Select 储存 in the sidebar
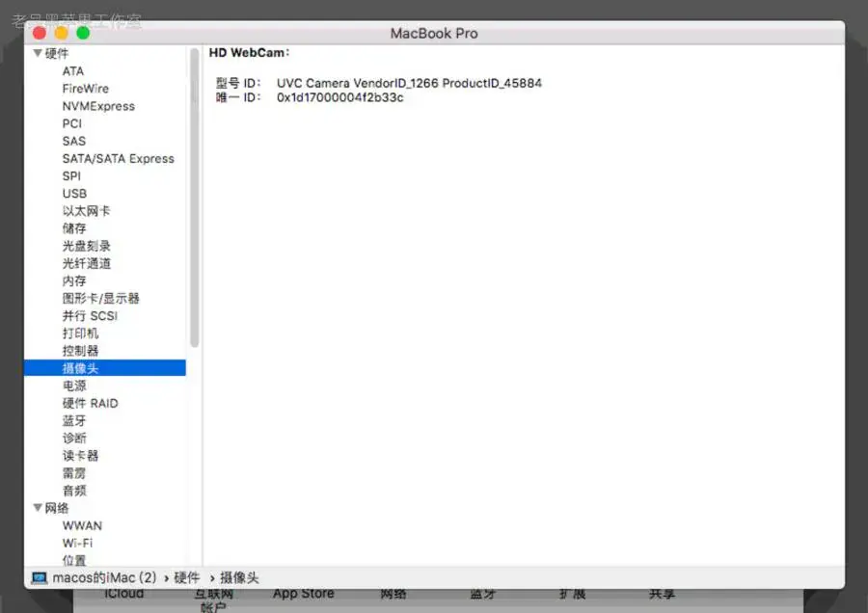 pyautogui.click(x=74, y=228)
